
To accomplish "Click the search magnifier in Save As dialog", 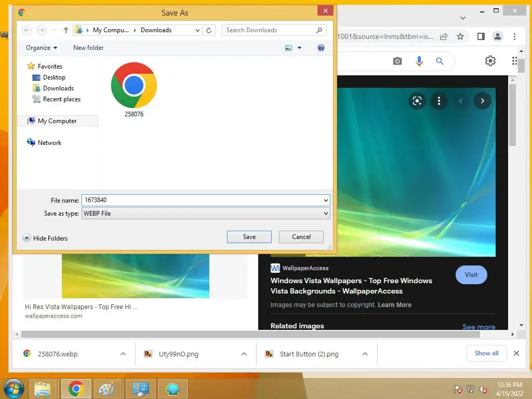I will point(319,30).
